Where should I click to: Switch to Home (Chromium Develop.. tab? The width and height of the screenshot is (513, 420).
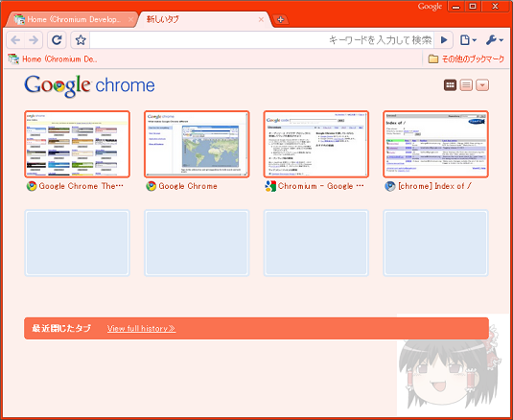click(x=72, y=19)
